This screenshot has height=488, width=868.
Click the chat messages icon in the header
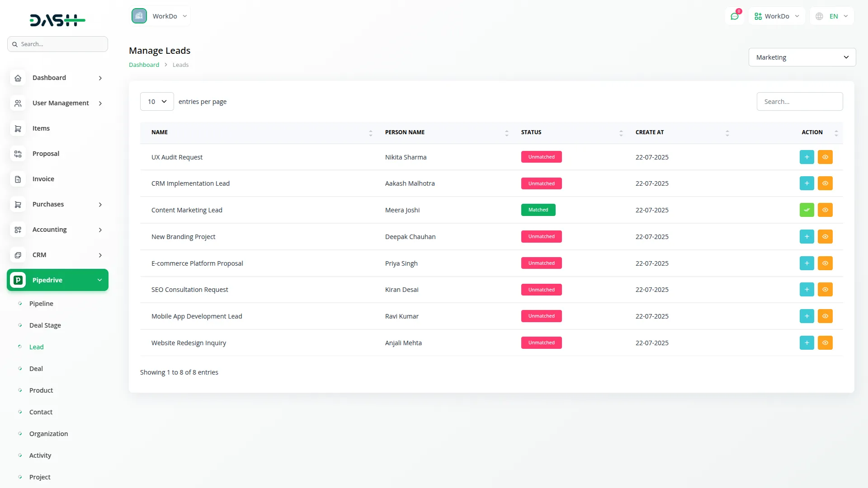point(735,16)
